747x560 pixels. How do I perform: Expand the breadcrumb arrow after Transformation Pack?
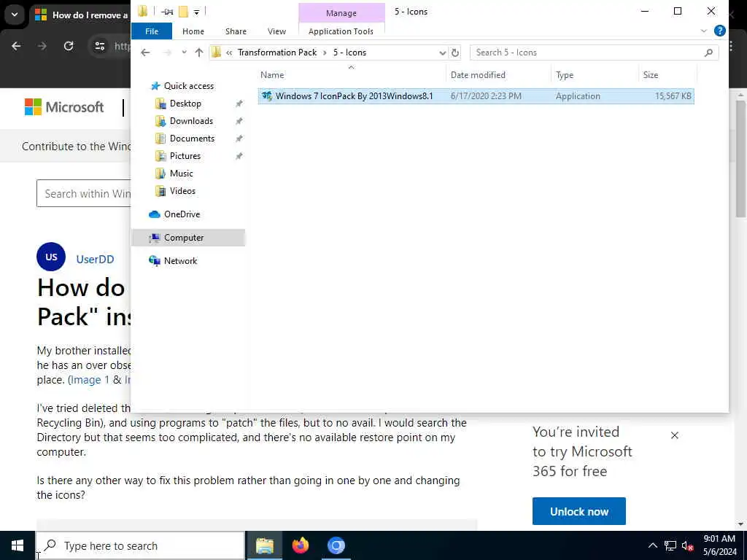point(325,52)
